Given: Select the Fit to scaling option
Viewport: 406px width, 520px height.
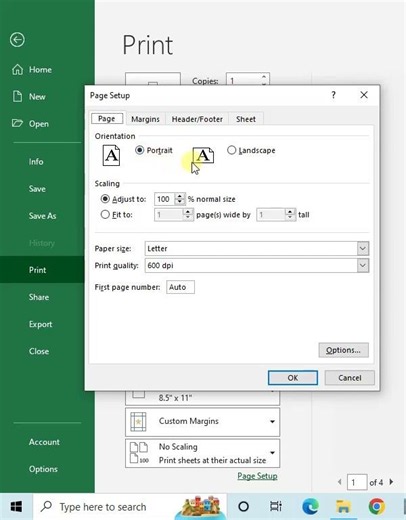Looking at the screenshot, I should coord(105,214).
